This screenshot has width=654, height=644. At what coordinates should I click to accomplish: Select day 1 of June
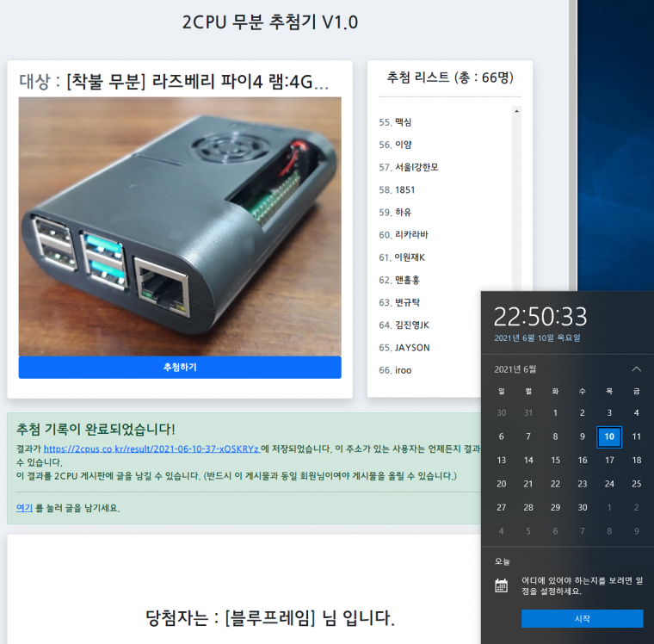click(555, 412)
